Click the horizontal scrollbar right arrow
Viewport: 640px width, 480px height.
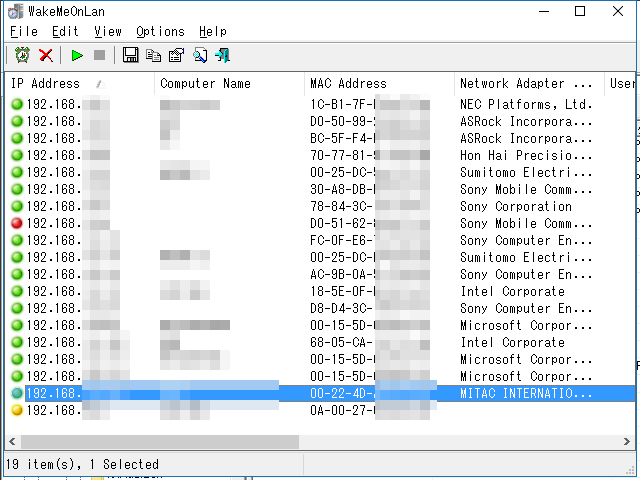click(627, 442)
